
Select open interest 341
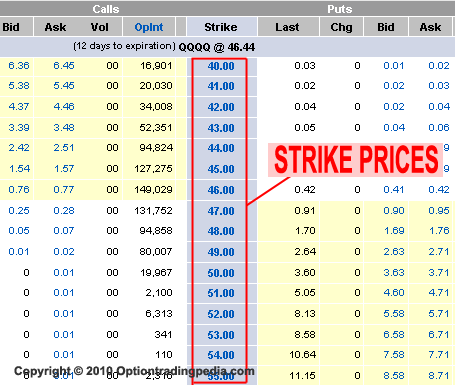coord(163,335)
